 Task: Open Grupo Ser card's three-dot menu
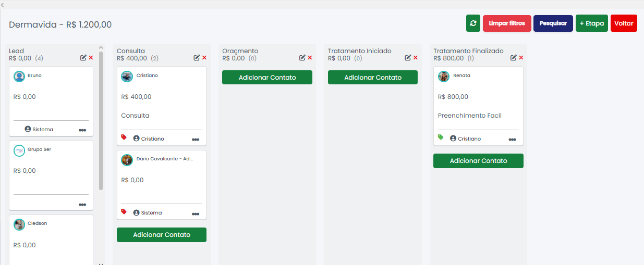click(82, 205)
